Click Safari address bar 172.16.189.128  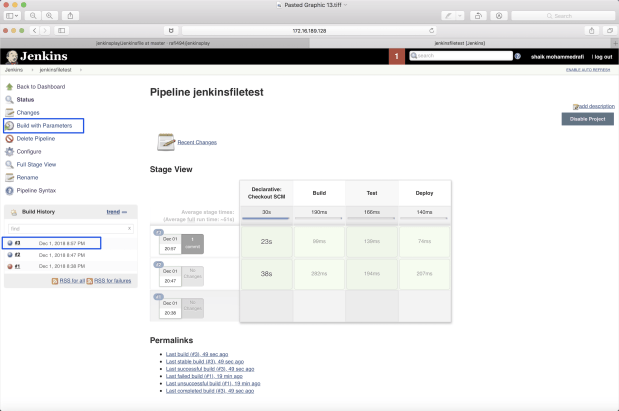click(x=309, y=30)
